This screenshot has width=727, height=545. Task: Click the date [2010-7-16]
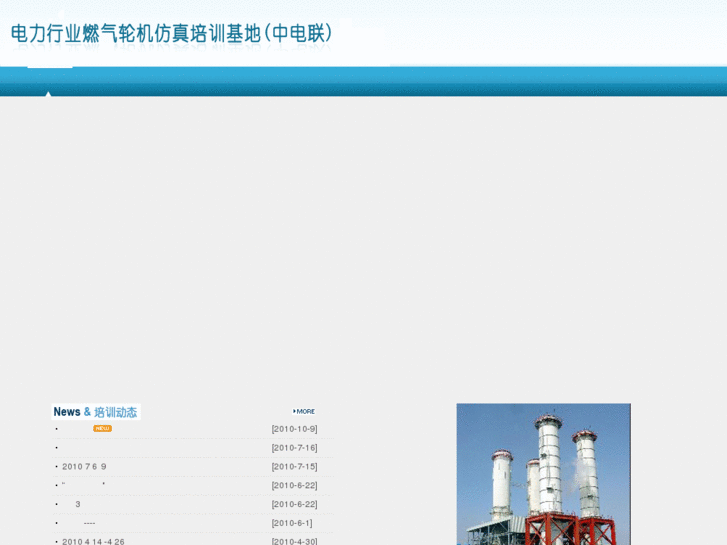[294, 448]
